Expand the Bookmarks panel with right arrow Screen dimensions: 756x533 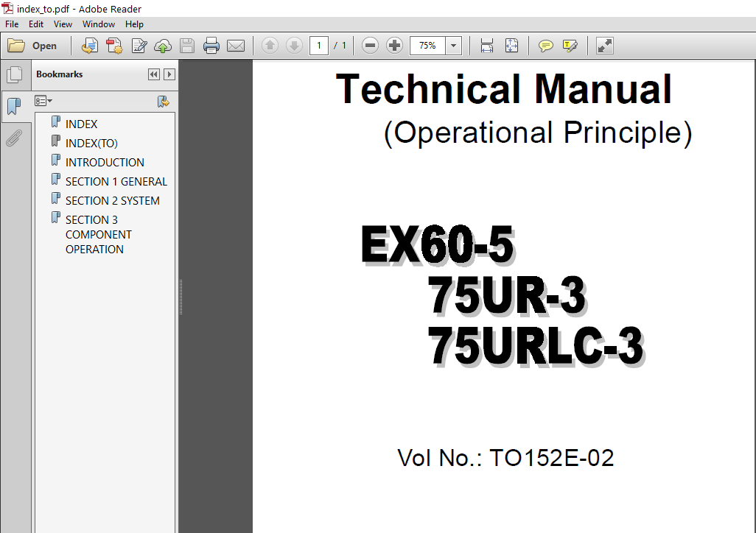pyautogui.click(x=169, y=74)
